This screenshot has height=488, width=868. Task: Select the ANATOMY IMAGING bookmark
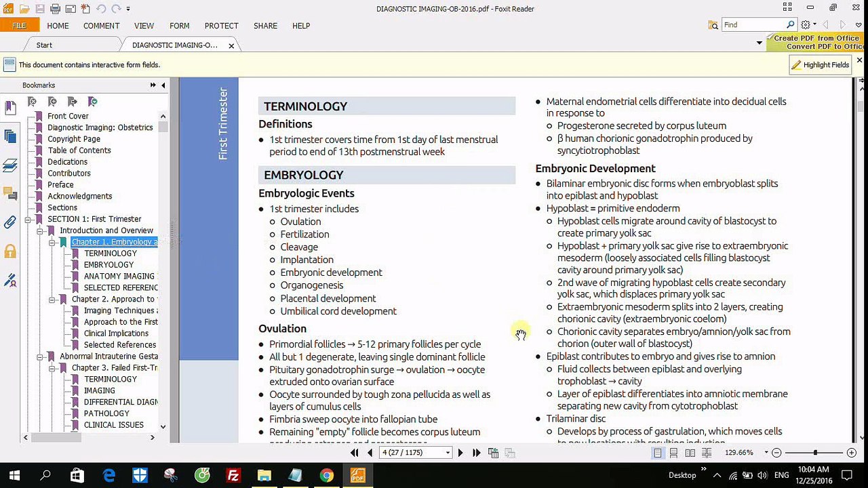pos(119,277)
